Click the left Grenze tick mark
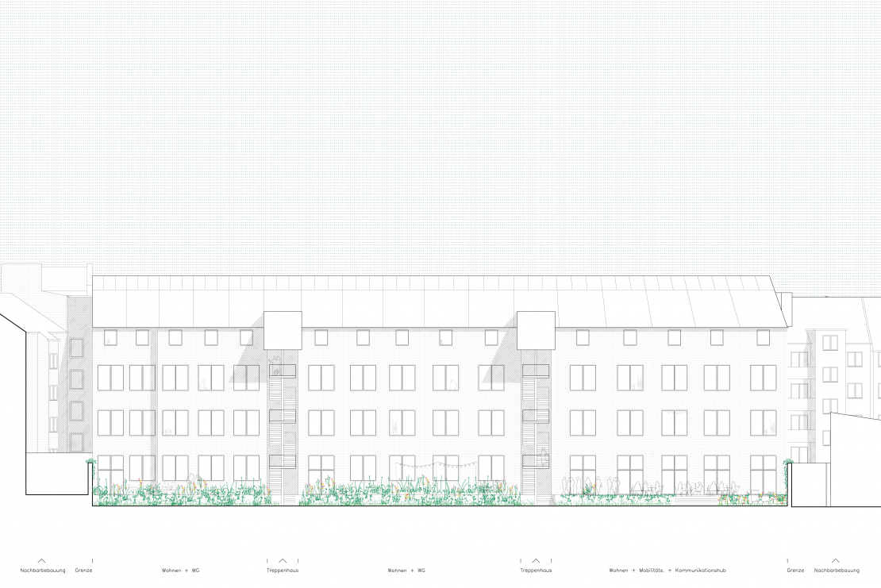 (92, 560)
